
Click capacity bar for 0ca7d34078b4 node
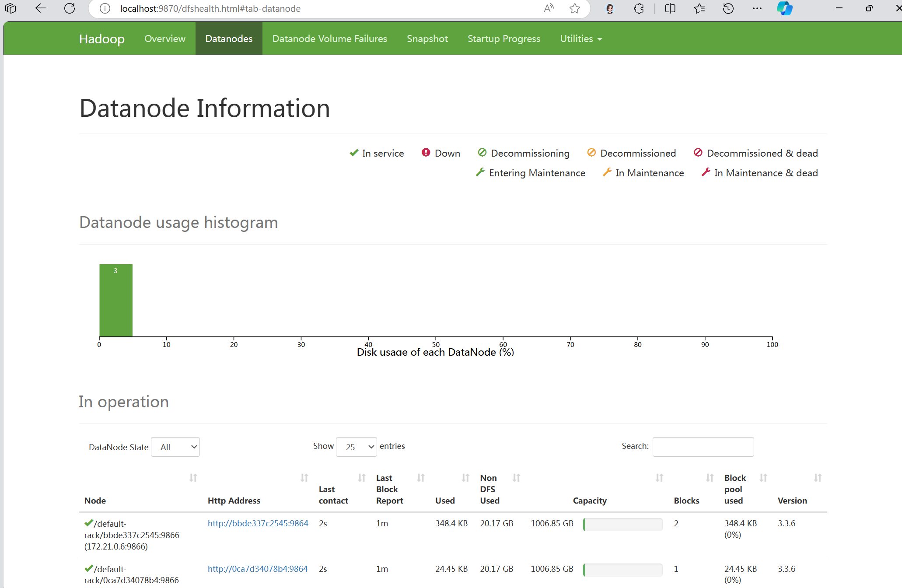tap(623, 570)
